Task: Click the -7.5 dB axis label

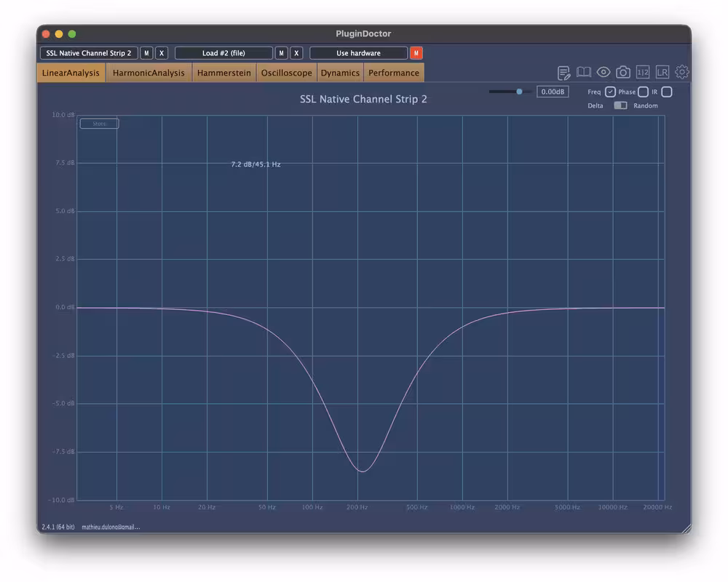Action: pyautogui.click(x=63, y=452)
